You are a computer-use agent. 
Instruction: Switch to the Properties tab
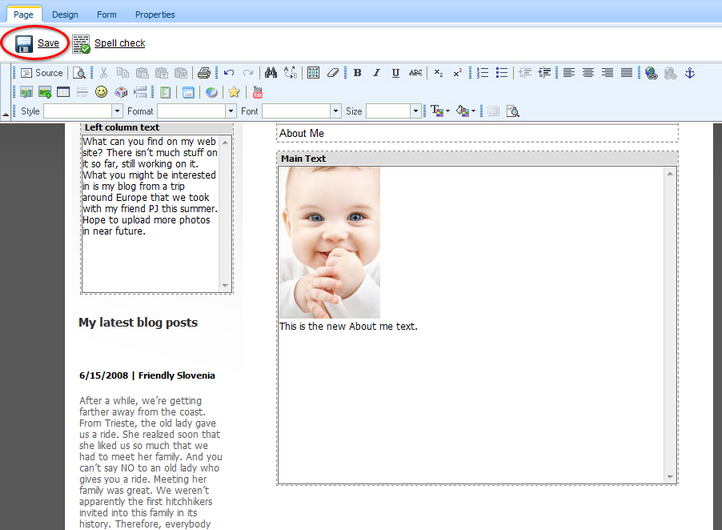(x=155, y=14)
